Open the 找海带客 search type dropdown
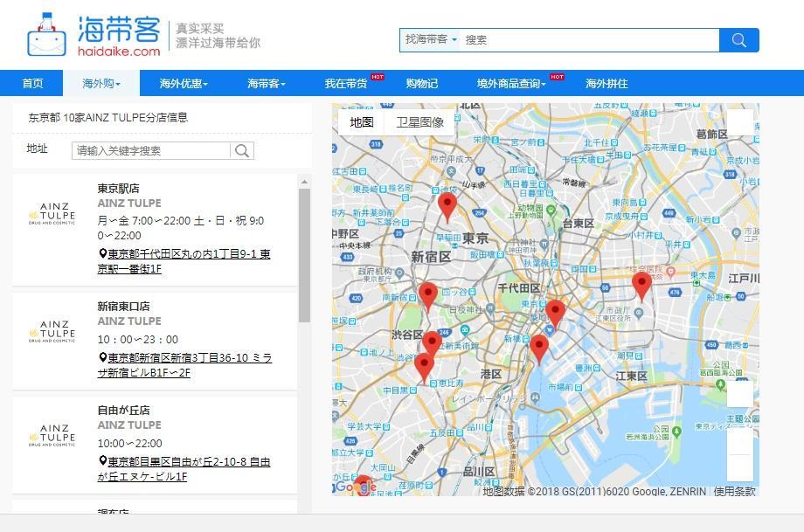Screen dimensions: 804x532 [x=431, y=39]
